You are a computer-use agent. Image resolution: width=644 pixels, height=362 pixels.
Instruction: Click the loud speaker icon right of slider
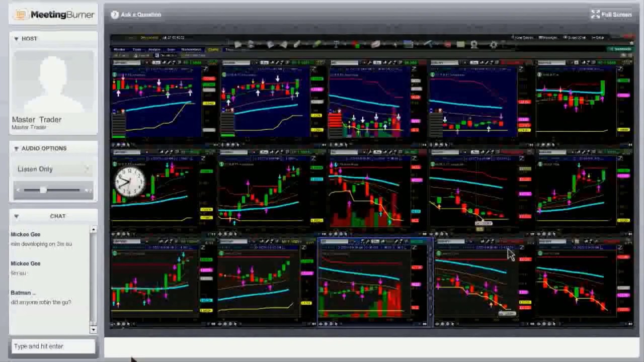tap(88, 190)
